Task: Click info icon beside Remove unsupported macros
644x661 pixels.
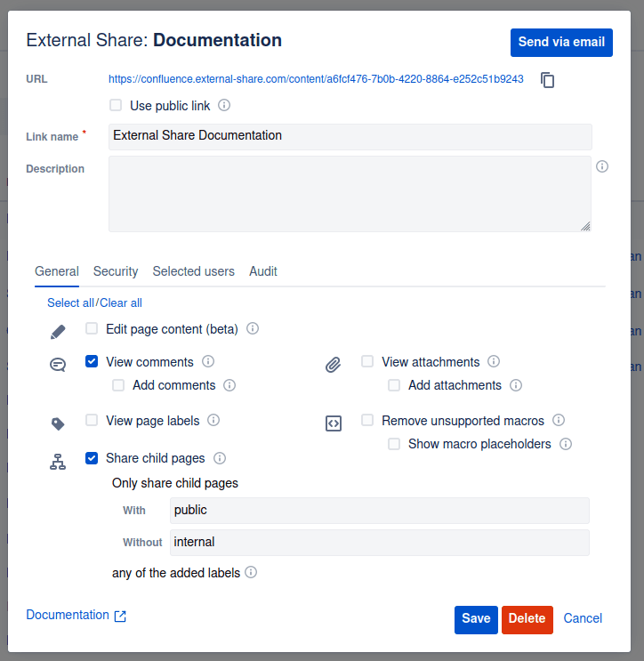Action: coord(559,420)
